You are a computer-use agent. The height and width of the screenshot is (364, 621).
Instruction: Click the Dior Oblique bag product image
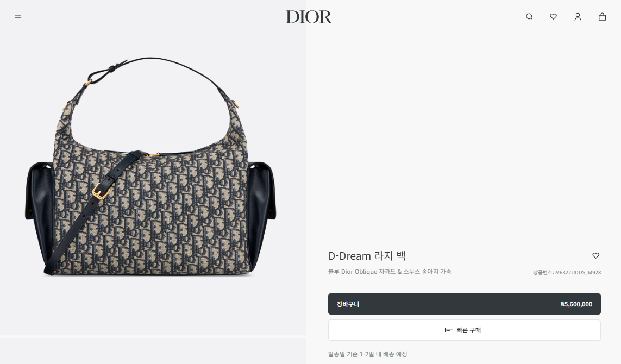point(150,167)
